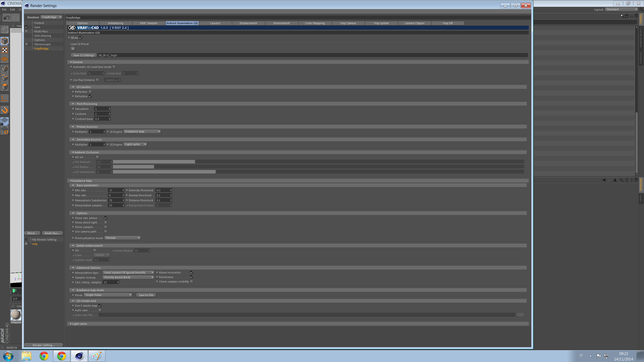The width and height of the screenshot is (644, 362).
Task: Toggle the Show calc. phase checkbox
Action: tap(106, 218)
